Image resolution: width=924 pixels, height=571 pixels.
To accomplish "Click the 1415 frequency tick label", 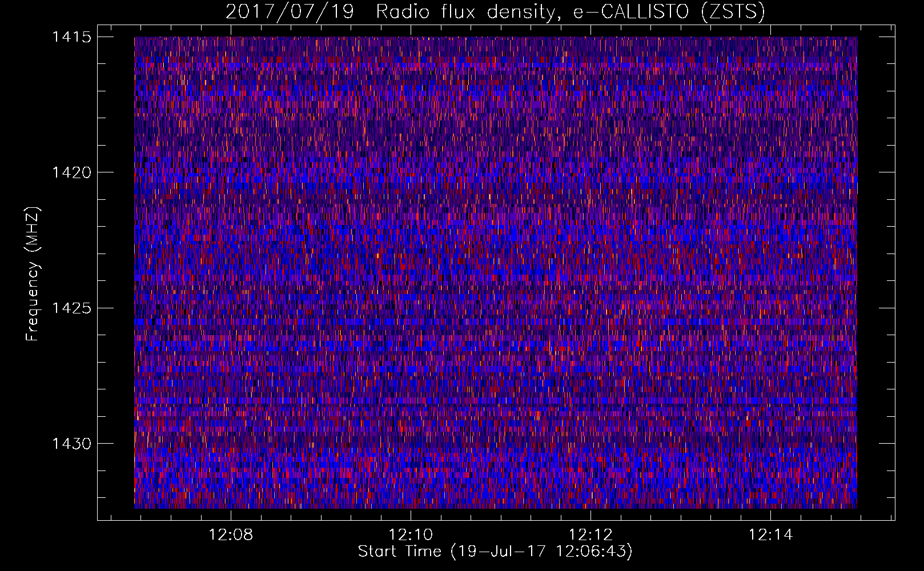I will click(71, 37).
